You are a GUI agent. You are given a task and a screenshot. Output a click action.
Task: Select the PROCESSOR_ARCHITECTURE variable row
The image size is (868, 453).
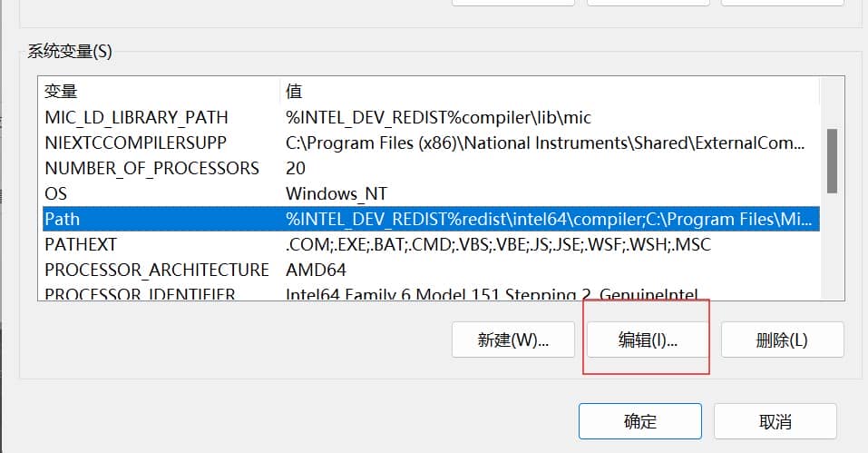tap(156, 270)
